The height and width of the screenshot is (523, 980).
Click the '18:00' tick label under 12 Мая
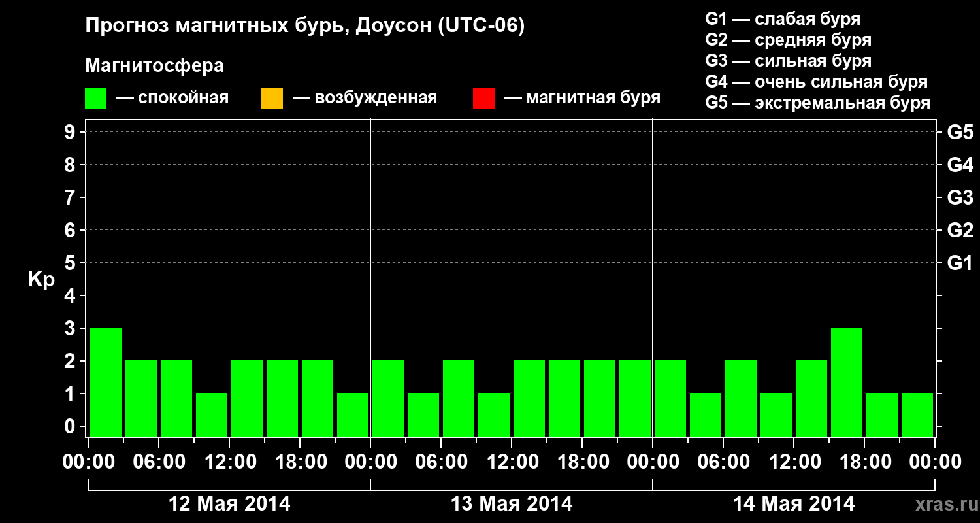[300, 462]
